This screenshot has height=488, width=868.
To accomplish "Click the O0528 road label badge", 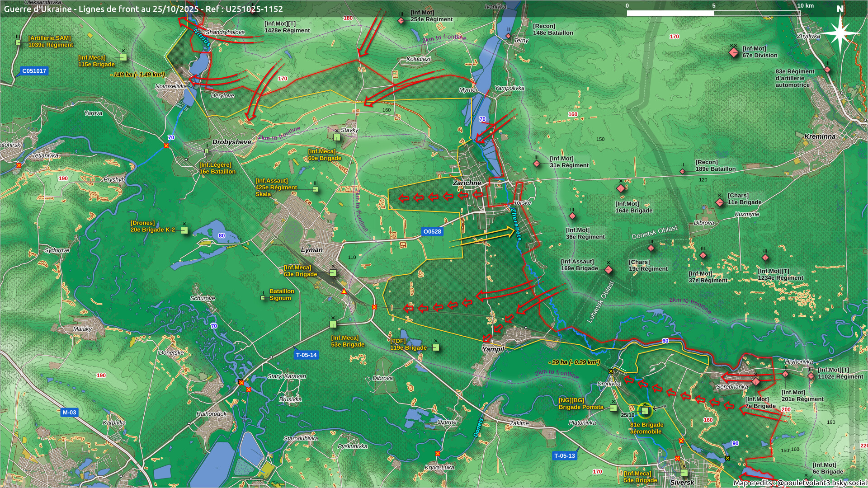I will (432, 231).
